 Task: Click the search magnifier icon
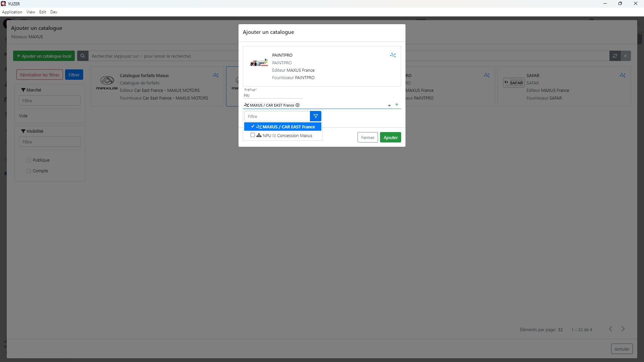(83, 56)
